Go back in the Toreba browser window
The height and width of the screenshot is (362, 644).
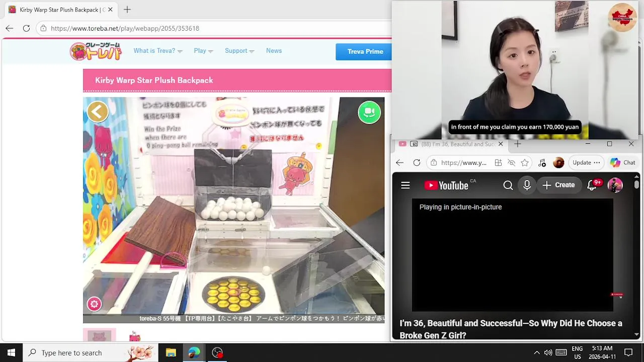coord(9,28)
